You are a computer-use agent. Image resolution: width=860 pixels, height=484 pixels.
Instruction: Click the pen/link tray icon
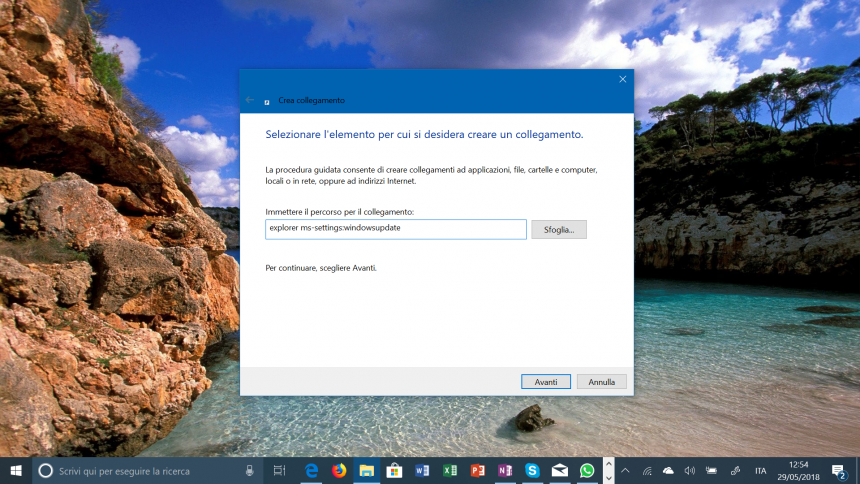[735, 471]
